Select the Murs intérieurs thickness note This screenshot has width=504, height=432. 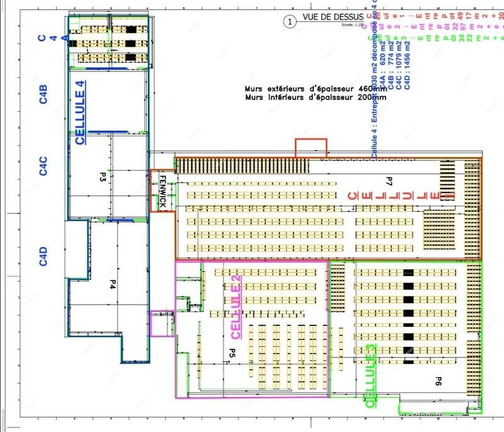click(x=316, y=98)
